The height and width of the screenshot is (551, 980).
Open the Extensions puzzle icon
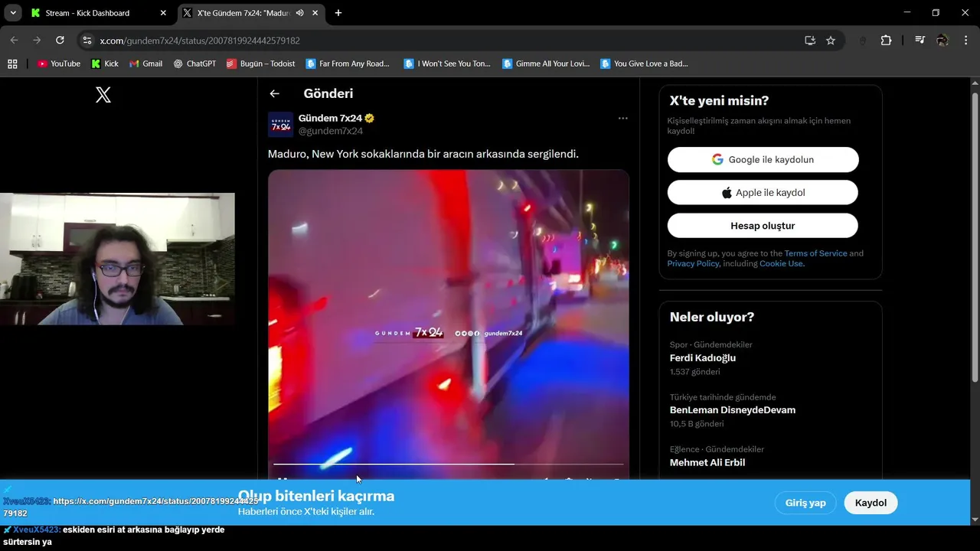click(886, 41)
